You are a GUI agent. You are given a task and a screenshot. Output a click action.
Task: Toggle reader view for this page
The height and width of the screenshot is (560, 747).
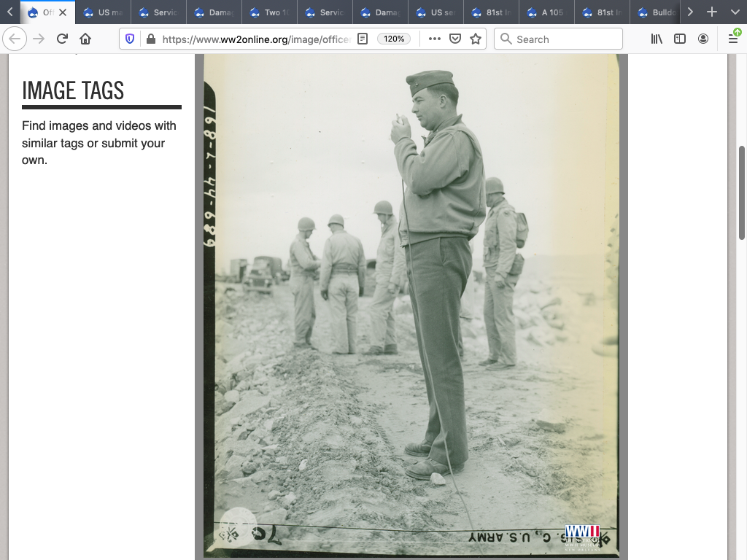tap(363, 39)
